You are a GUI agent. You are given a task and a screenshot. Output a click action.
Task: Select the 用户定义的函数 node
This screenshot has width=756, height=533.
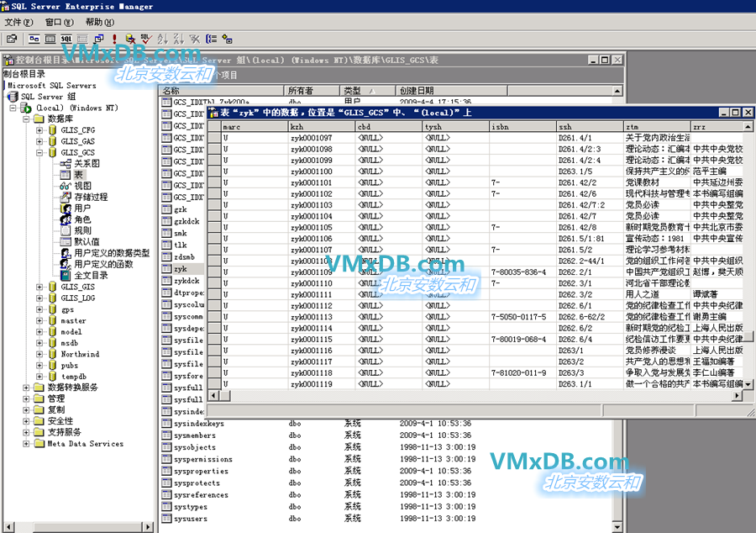pyautogui.click(x=103, y=264)
